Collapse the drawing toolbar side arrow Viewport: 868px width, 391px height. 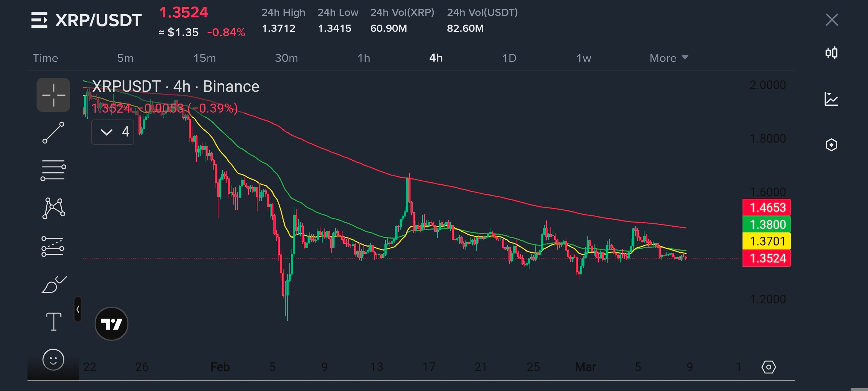tap(78, 309)
